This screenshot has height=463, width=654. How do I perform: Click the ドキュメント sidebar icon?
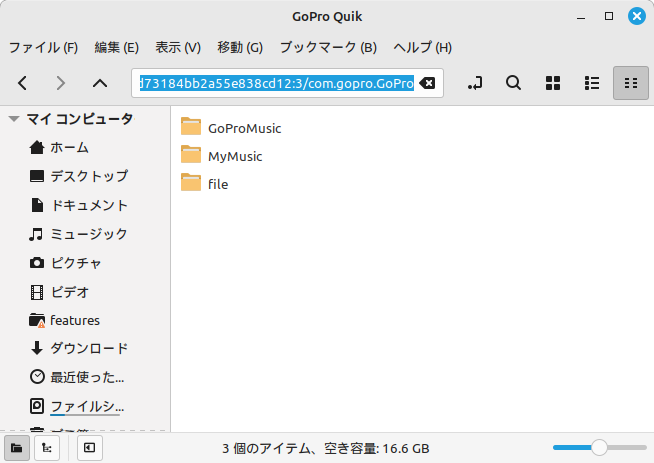tap(37, 205)
